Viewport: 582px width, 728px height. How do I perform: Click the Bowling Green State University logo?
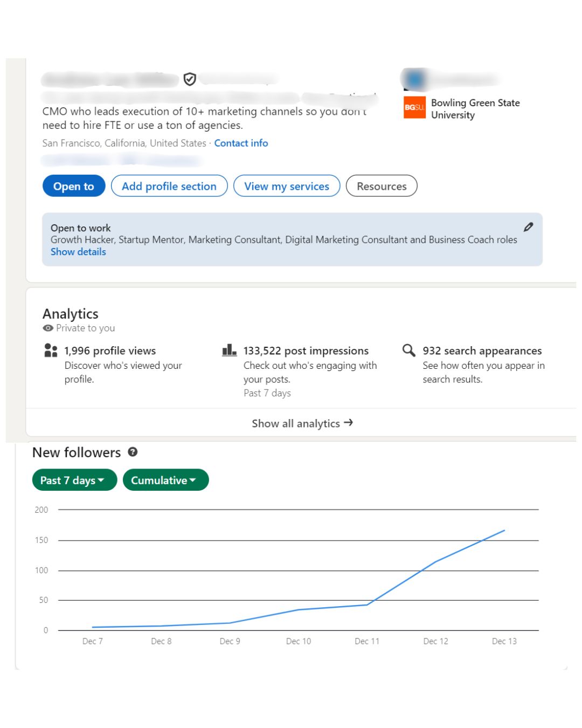click(x=414, y=107)
